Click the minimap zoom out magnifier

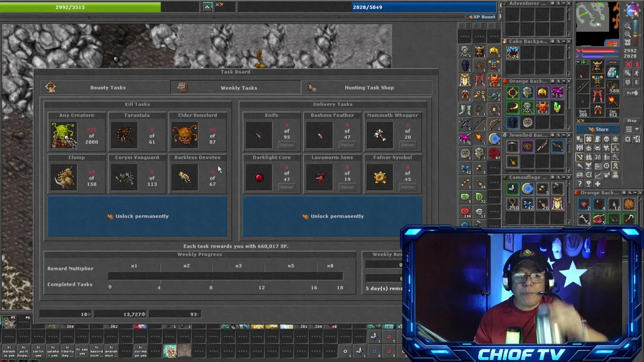click(x=628, y=26)
